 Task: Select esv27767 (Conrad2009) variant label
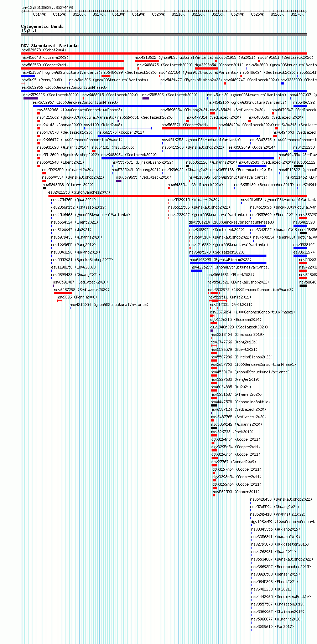coord(234,462)
